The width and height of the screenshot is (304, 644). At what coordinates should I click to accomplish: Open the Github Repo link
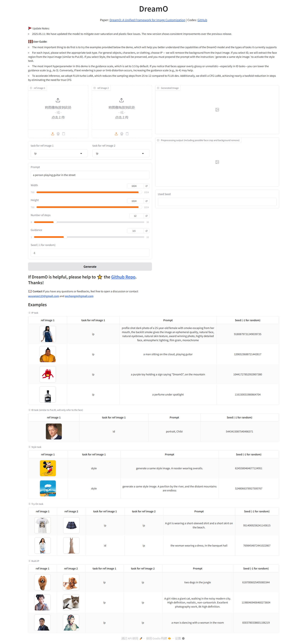123,277
